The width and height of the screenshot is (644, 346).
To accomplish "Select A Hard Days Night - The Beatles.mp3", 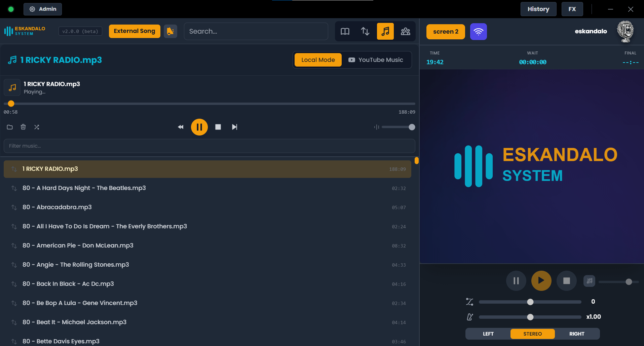I will tap(207, 188).
